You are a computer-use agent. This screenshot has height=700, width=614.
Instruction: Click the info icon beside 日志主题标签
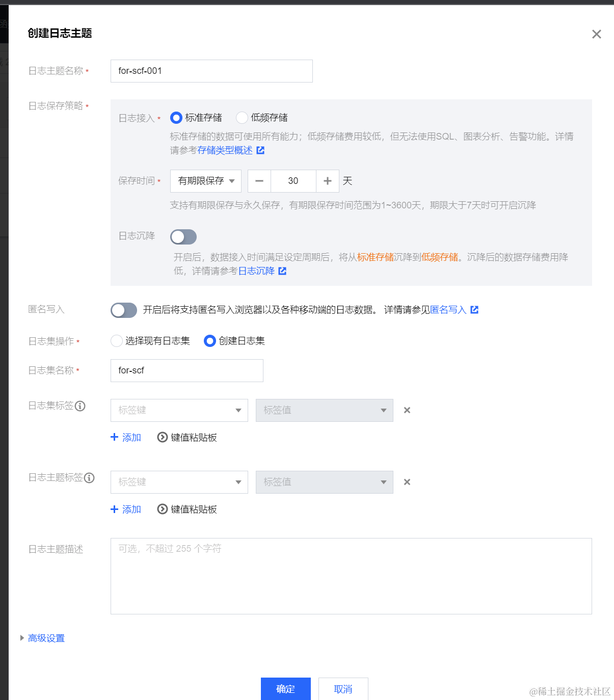[89, 478]
